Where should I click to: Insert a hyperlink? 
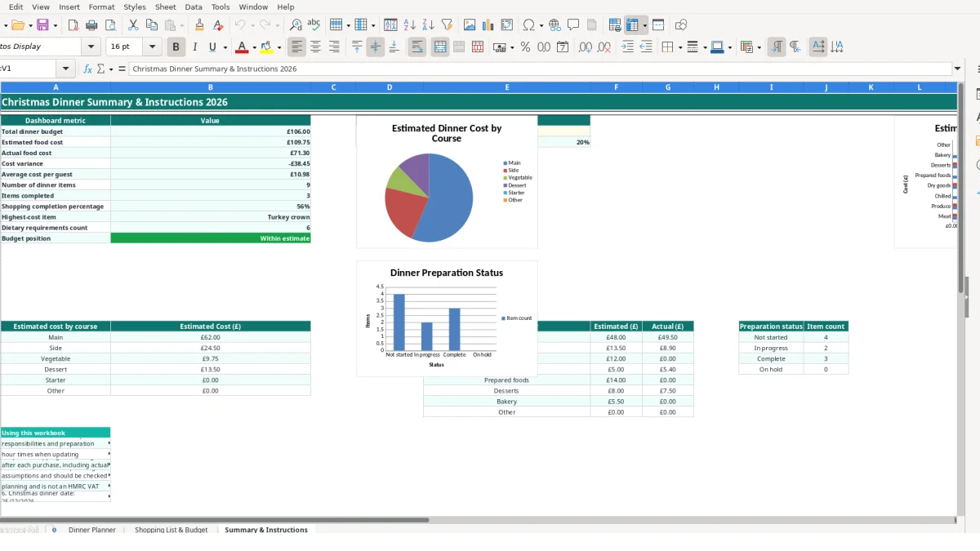pyautogui.click(x=555, y=25)
